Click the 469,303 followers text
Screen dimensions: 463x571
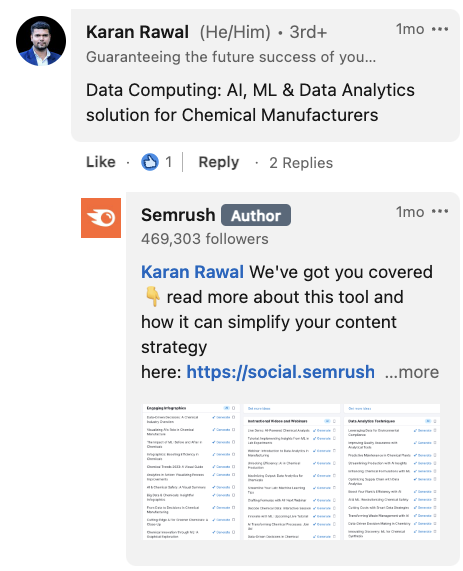[x=205, y=239]
